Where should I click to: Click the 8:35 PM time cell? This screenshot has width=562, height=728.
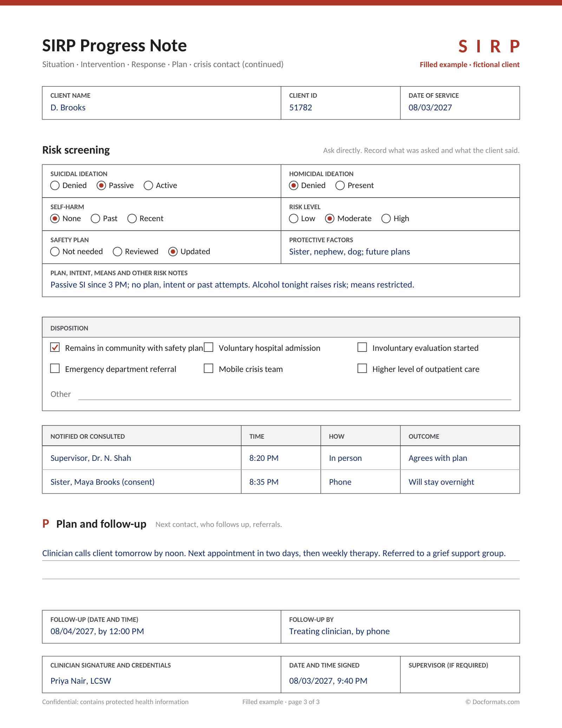281,482
